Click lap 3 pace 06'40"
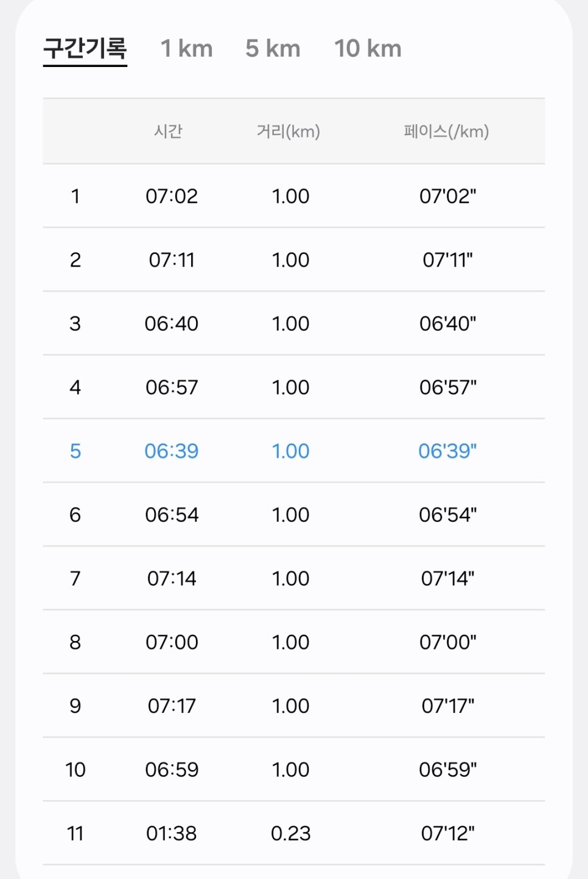This screenshot has height=879, width=588. tap(448, 323)
